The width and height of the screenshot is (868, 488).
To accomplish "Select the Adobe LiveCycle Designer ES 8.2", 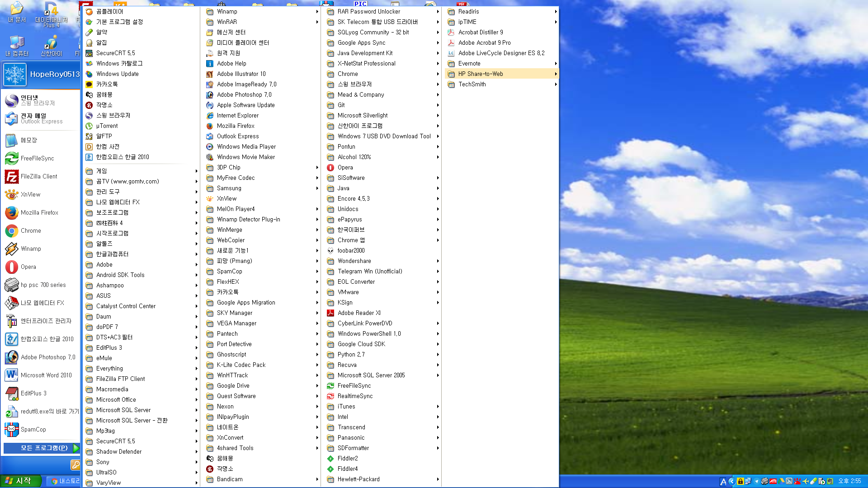I will (x=502, y=53).
